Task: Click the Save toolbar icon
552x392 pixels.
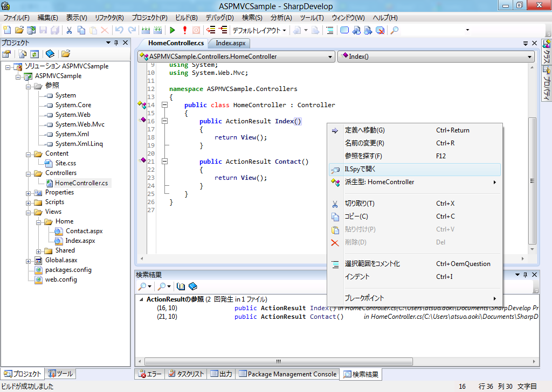Action: 43,30
